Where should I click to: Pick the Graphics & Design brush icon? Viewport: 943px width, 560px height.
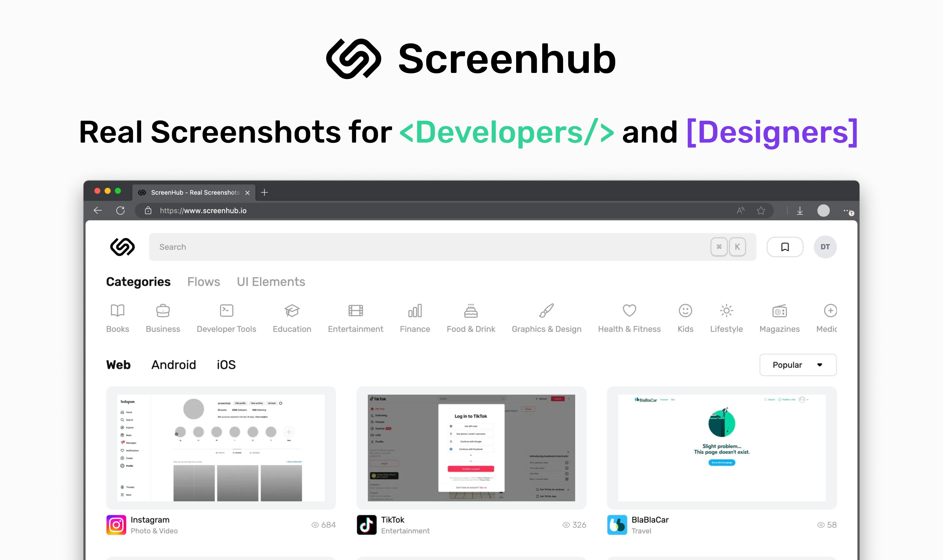(x=546, y=311)
